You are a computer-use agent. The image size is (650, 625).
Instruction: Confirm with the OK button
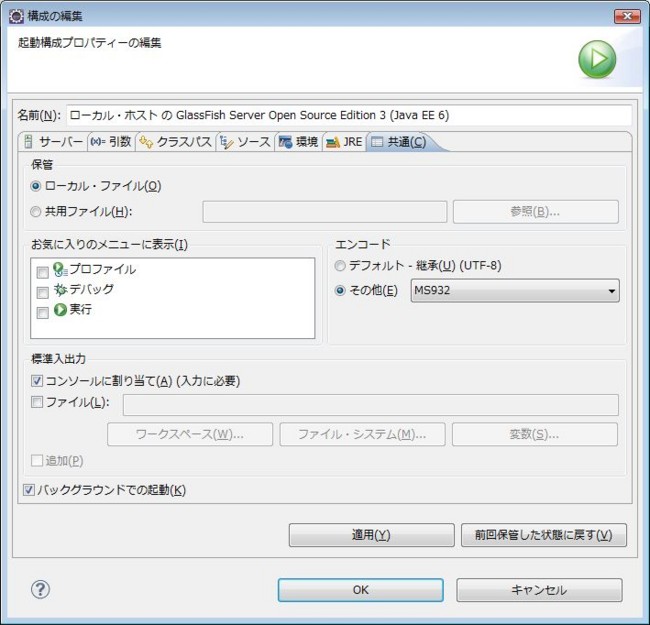click(361, 590)
